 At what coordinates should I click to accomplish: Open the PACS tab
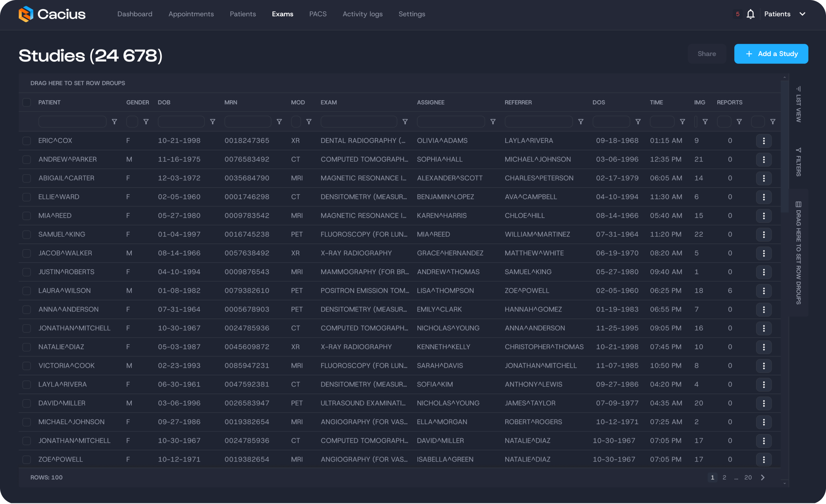(x=318, y=14)
